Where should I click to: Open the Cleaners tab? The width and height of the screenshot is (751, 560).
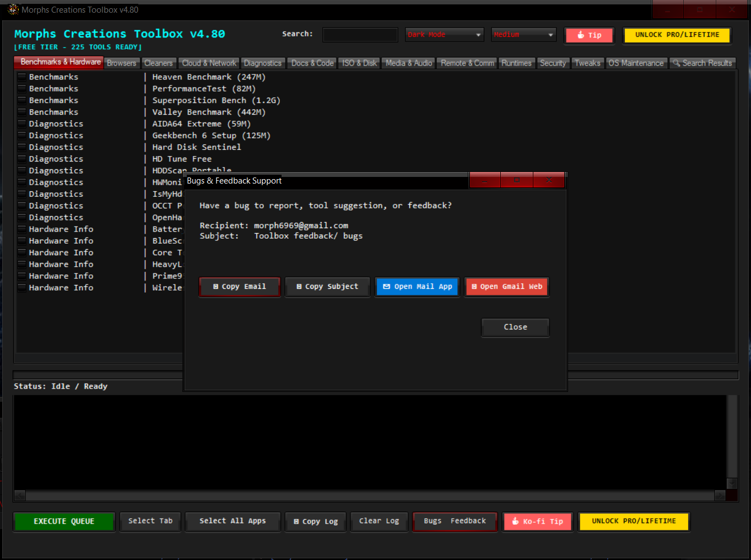pos(158,63)
